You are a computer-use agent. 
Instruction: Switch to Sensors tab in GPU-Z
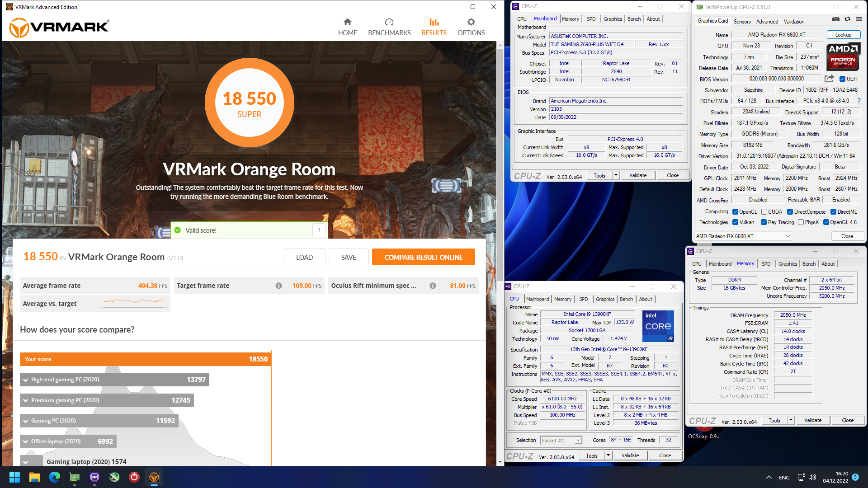(x=742, y=21)
